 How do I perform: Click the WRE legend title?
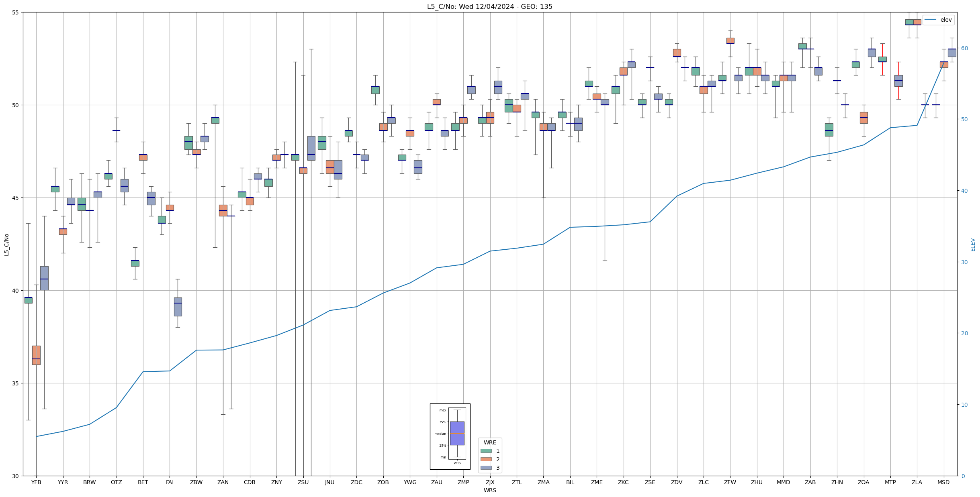pyautogui.click(x=489, y=442)
